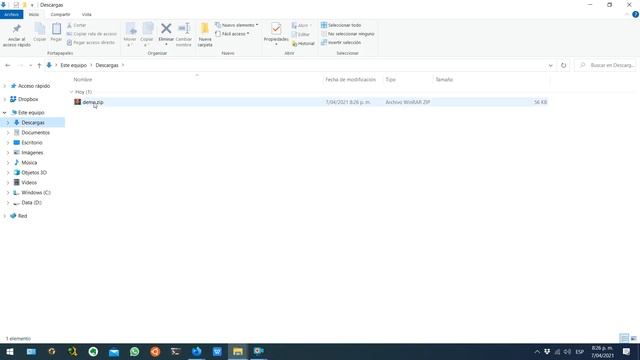Open Documentos in navigation pane
Viewport: 640px width, 360px height.
click(x=35, y=133)
